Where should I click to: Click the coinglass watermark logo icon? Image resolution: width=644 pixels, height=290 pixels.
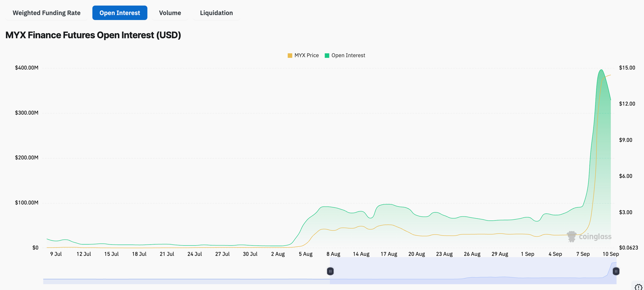click(572, 237)
